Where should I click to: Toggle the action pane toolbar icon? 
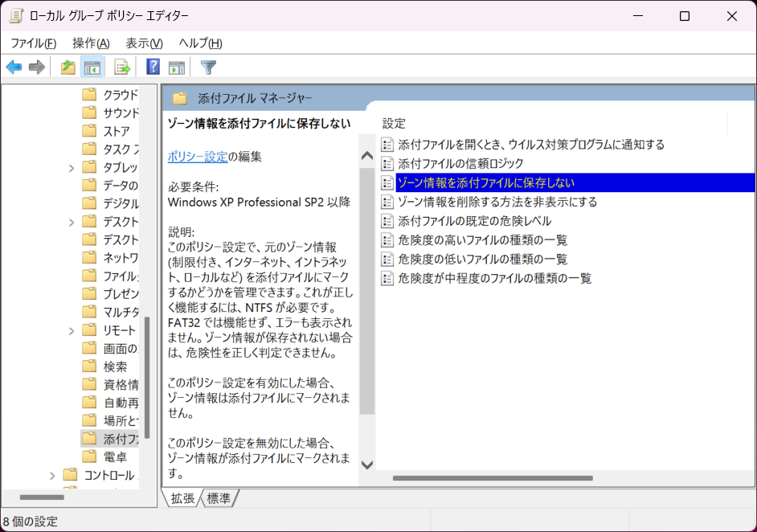[x=177, y=68]
